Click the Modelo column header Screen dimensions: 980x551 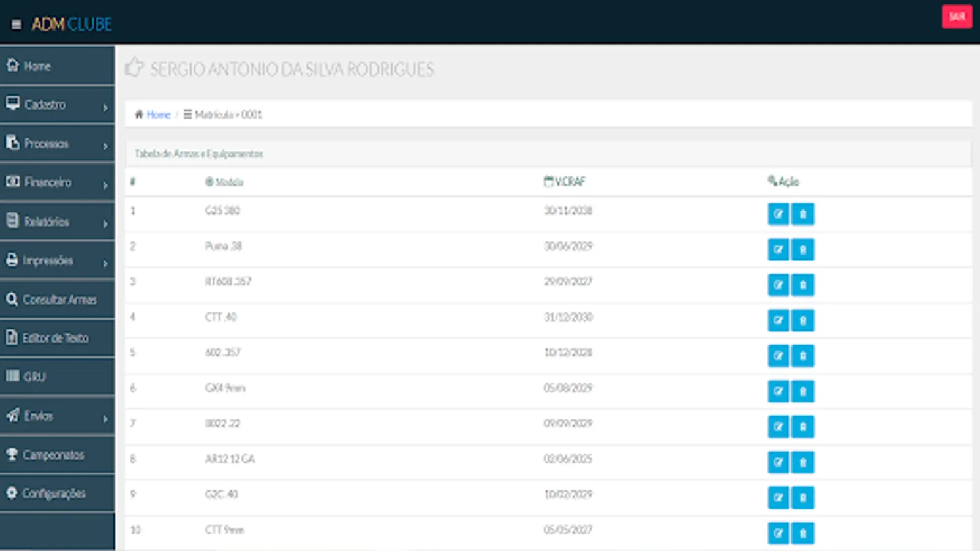[x=224, y=182]
